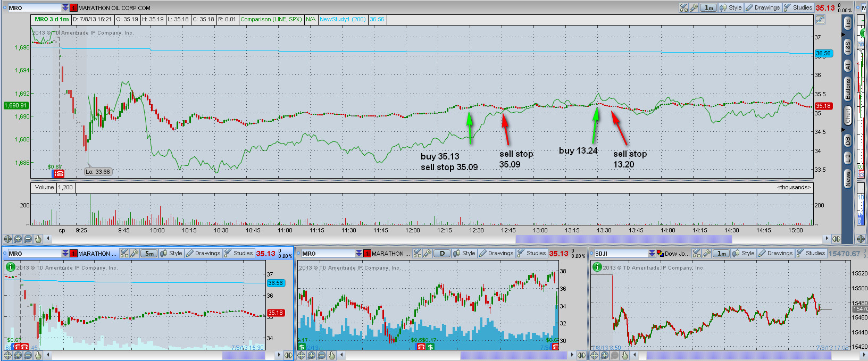Screen dimensions: 868x361
Task: Click the green info icon in the 5m chart
Action: 10,267
